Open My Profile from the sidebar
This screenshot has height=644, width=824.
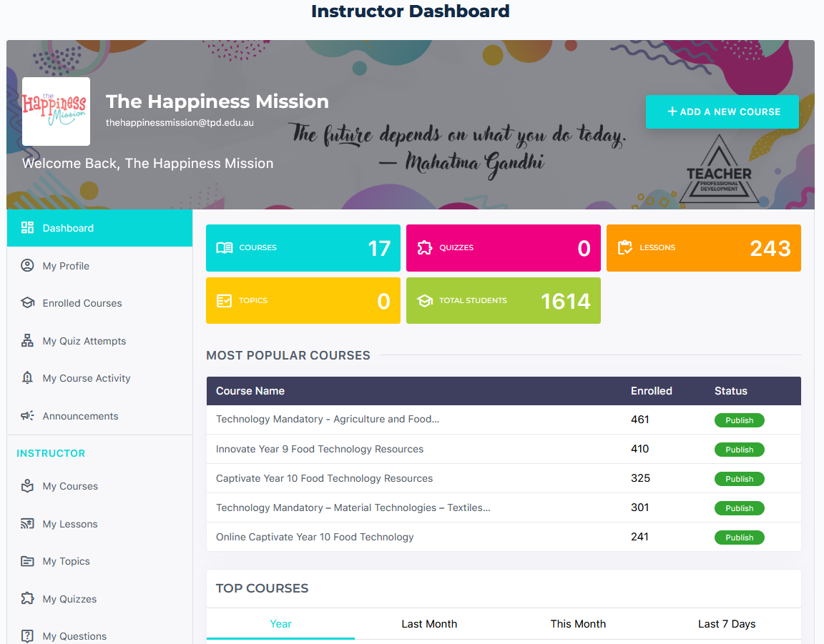tap(64, 265)
